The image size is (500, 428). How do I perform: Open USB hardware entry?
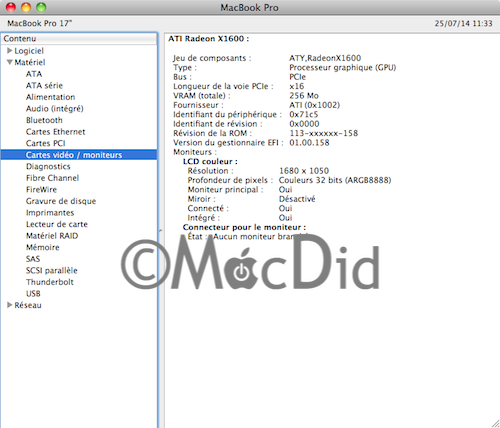(x=33, y=294)
